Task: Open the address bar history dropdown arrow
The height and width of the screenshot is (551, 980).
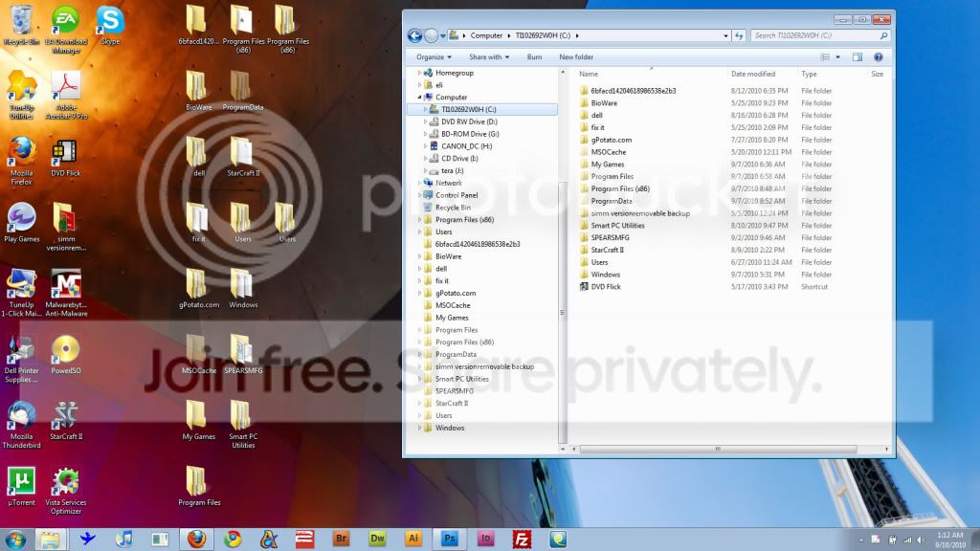Action: coord(725,35)
